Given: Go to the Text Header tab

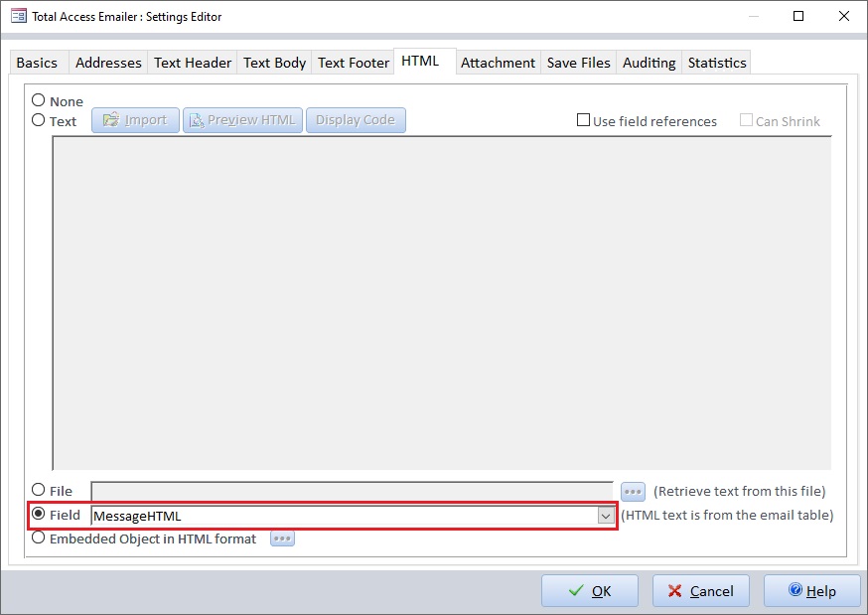Looking at the screenshot, I should pos(193,63).
